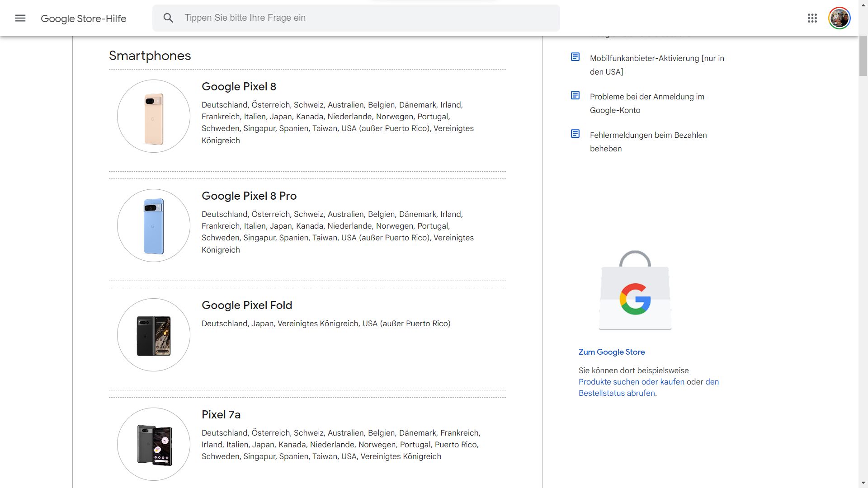Screen dimensions: 868x488
Task: Click Produkte suchen oder kaufen link
Action: [x=631, y=382]
